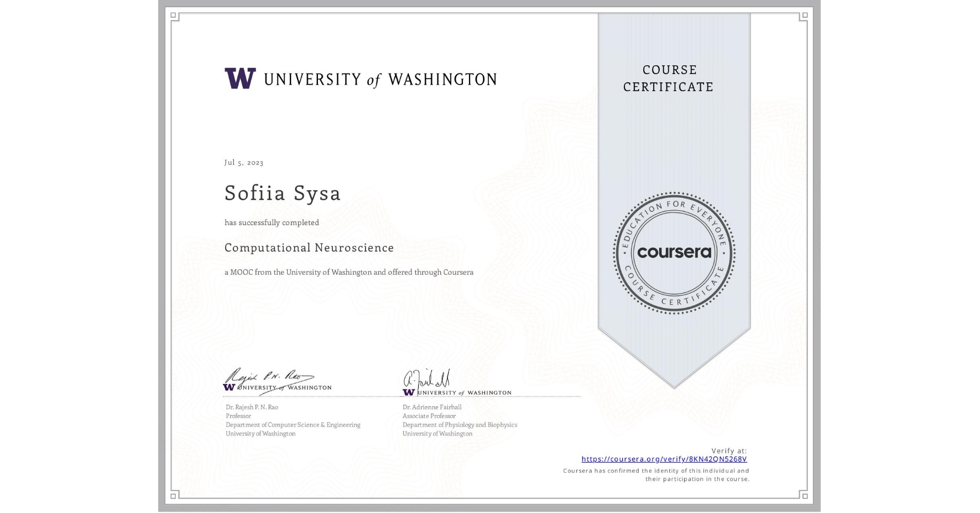Screen dimensions: 980x513
Task: Select the recipient name Sofiia Sysa
Action: pyautogui.click(x=282, y=193)
